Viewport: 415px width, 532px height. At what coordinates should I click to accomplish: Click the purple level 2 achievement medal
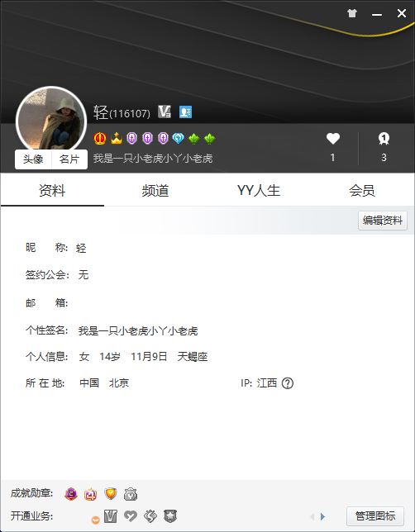click(71, 494)
